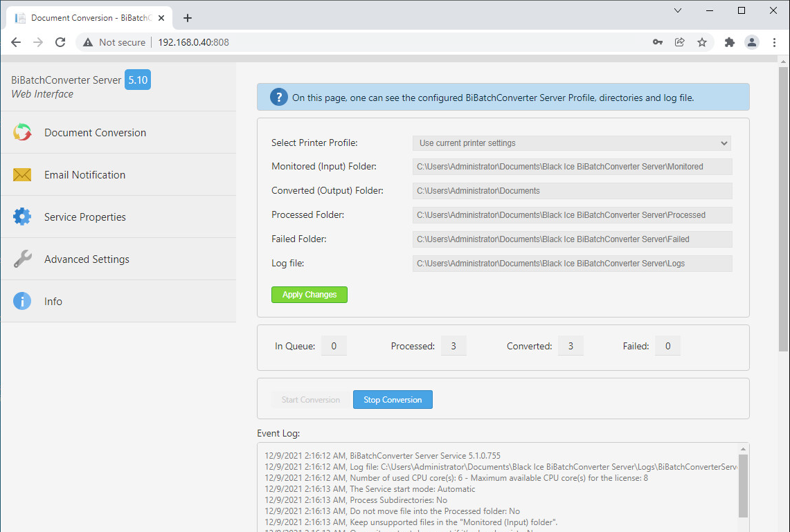Click the blue Info circle icon
Viewport: 790px width, 532px height.
pos(22,302)
